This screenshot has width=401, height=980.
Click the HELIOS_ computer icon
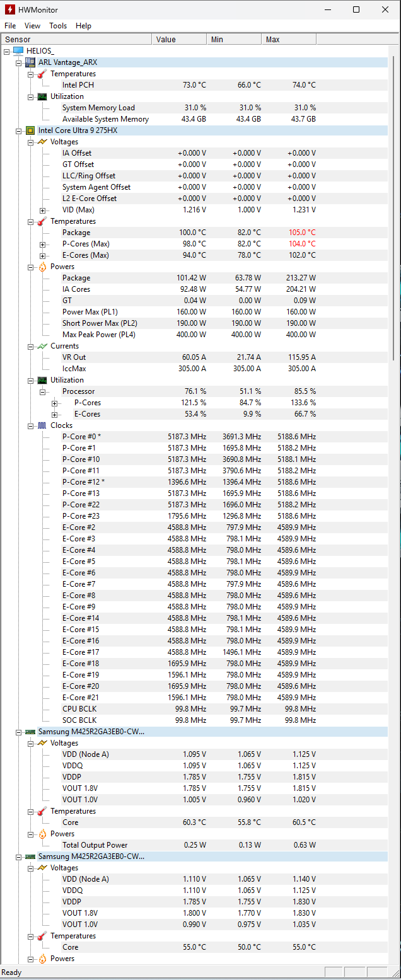[x=18, y=51]
